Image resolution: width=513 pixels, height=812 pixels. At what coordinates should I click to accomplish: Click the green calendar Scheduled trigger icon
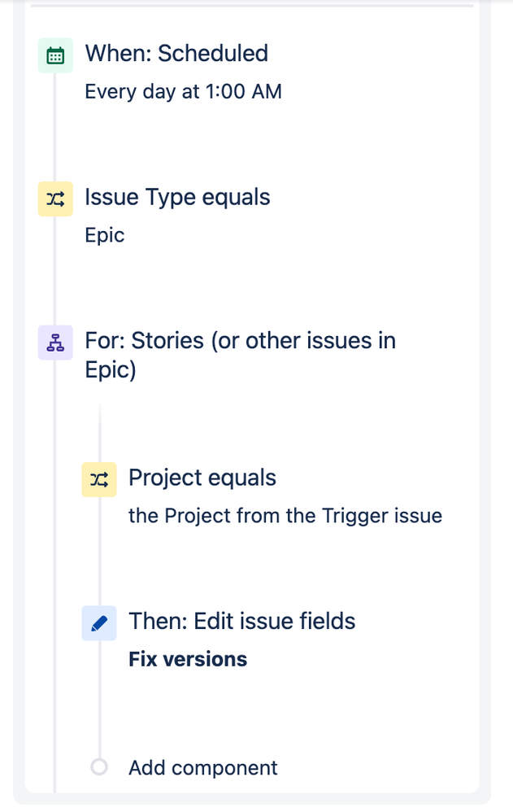pyautogui.click(x=55, y=55)
